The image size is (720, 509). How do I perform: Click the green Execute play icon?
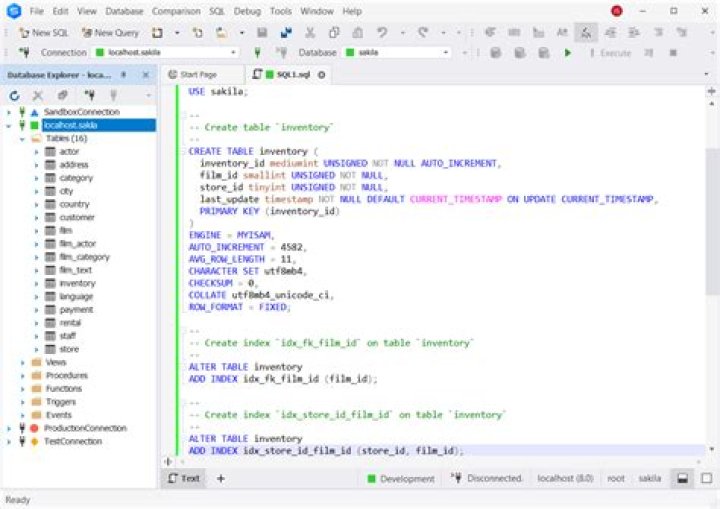tap(568, 53)
